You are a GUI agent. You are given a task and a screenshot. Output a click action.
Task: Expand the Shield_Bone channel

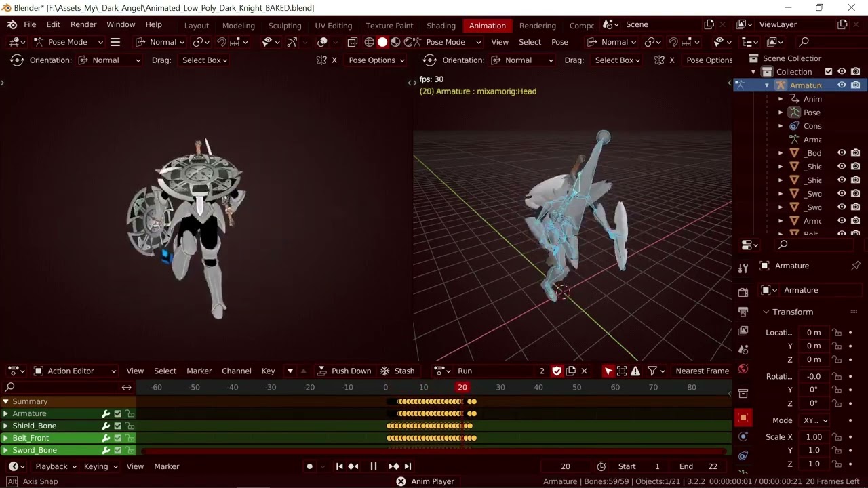point(6,426)
